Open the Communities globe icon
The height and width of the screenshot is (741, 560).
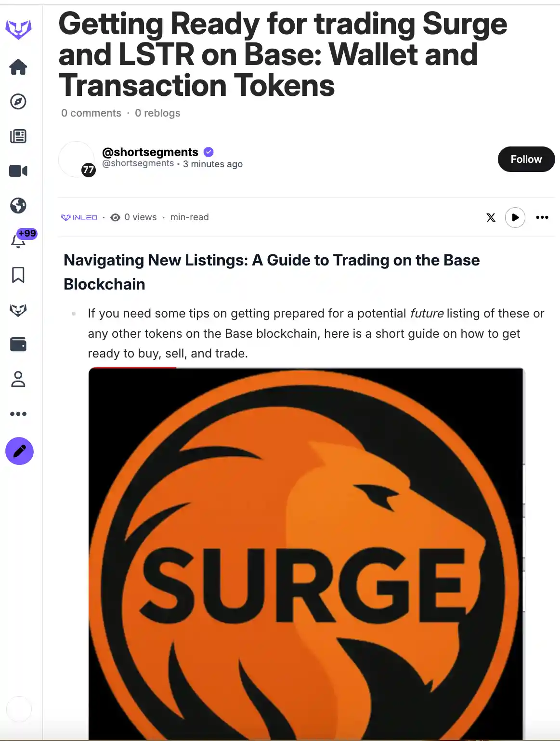click(x=18, y=206)
